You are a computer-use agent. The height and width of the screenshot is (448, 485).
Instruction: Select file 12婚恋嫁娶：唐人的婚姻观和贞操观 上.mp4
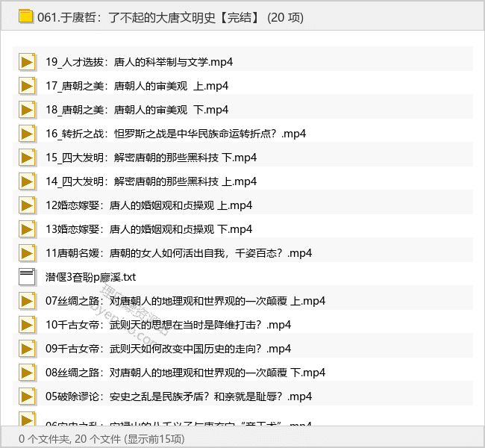148,205
